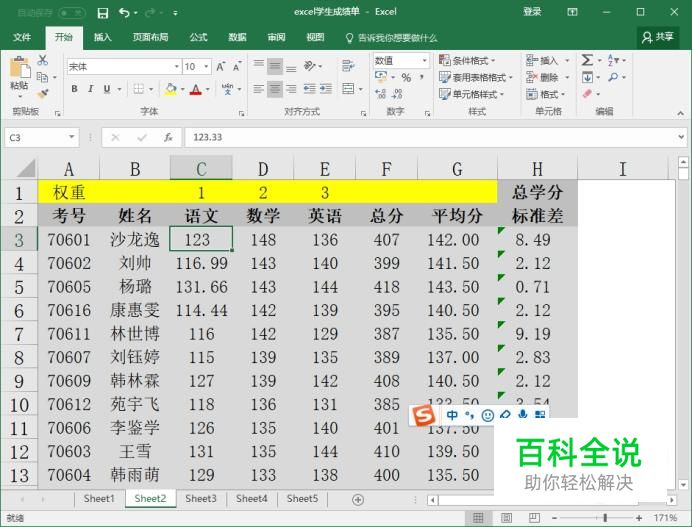Click the Insert Function fx icon
This screenshot has height=527, width=692.
pos(168,137)
